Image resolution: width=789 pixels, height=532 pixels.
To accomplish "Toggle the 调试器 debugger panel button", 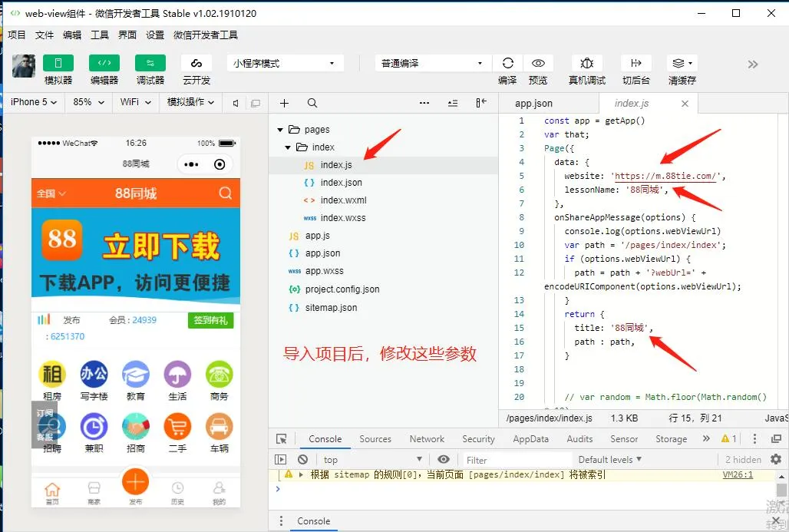I will point(150,63).
